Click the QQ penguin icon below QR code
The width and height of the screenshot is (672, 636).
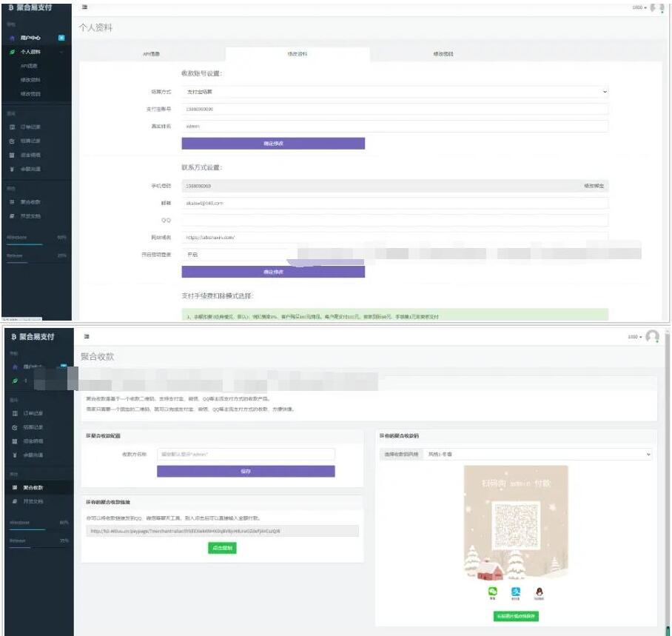click(x=539, y=592)
